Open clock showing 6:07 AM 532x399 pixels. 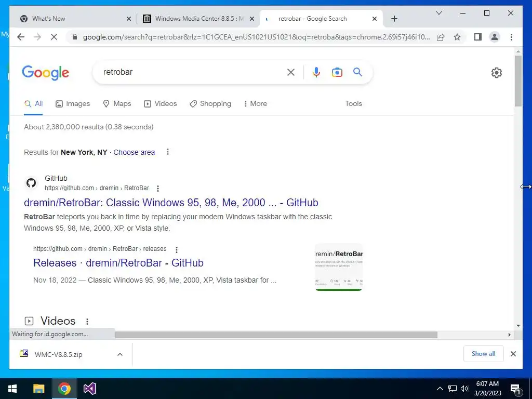click(487, 389)
